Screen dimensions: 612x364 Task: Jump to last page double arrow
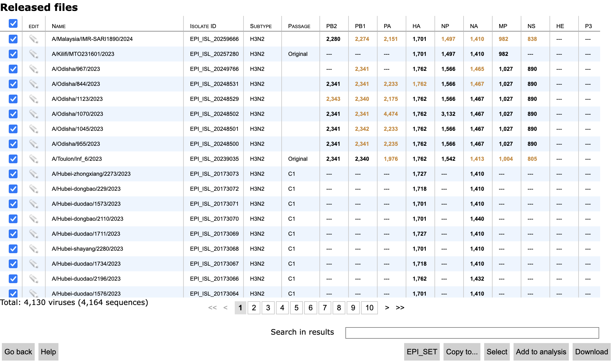(400, 308)
